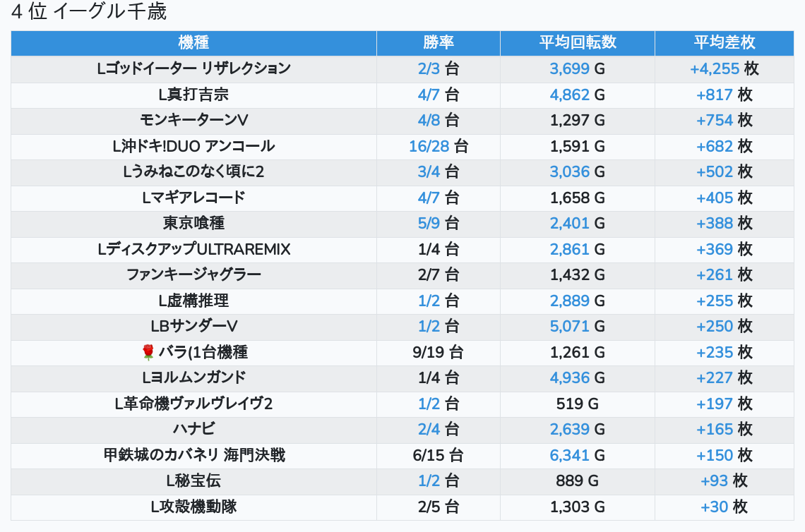Click the +4,255 average difference value

tap(714, 68)
